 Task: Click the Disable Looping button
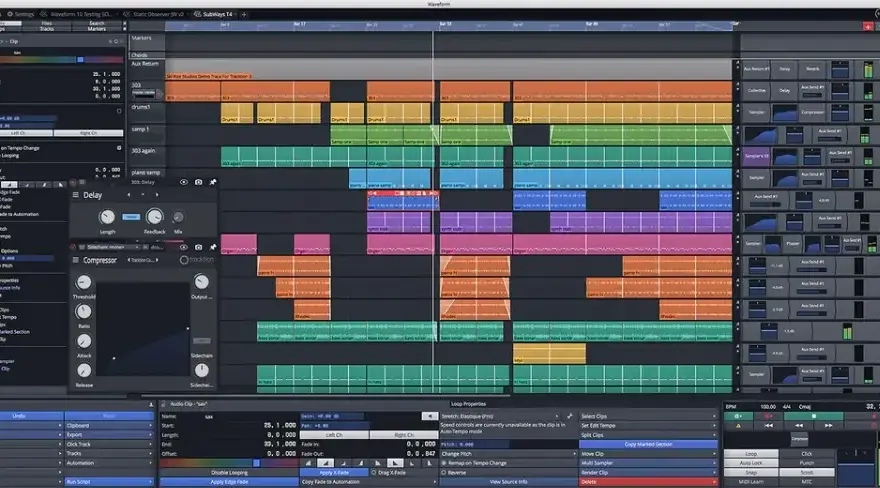tap(229, 473)
